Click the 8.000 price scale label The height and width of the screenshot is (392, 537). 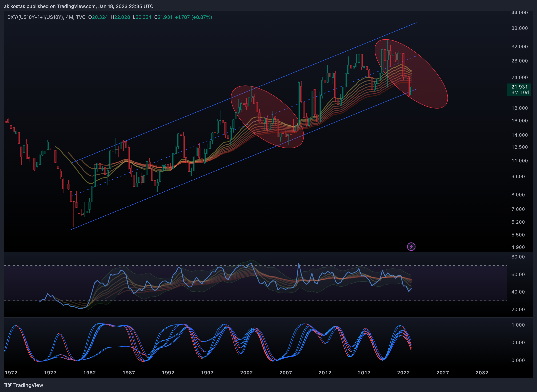point(518,195)
